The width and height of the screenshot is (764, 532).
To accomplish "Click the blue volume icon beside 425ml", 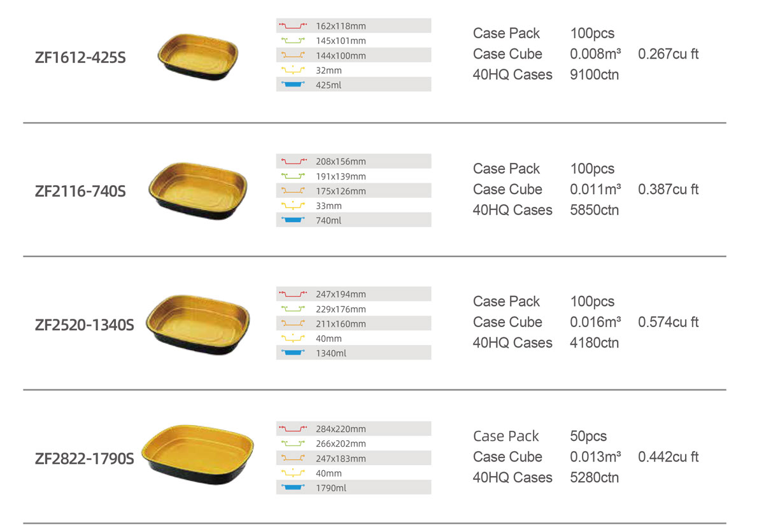I will pos(293,85).
